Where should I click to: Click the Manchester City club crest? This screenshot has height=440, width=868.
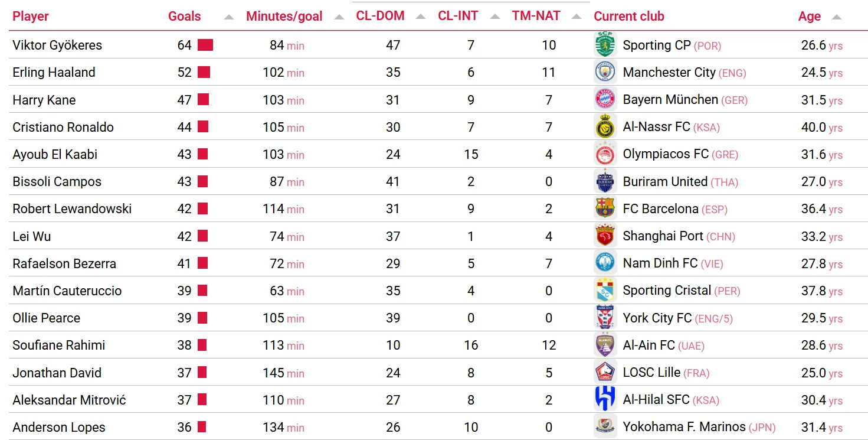[605, 72]
